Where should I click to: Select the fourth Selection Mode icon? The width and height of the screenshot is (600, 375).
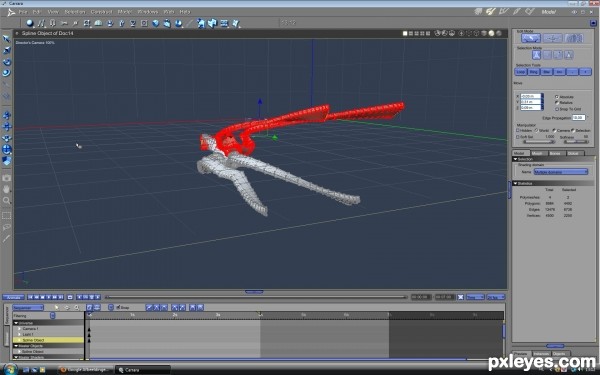point(569,55)
